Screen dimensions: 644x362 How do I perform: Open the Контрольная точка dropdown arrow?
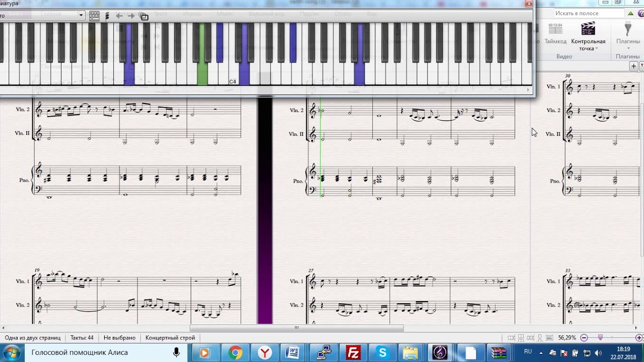pyautogui.click(x=597, y=49)
